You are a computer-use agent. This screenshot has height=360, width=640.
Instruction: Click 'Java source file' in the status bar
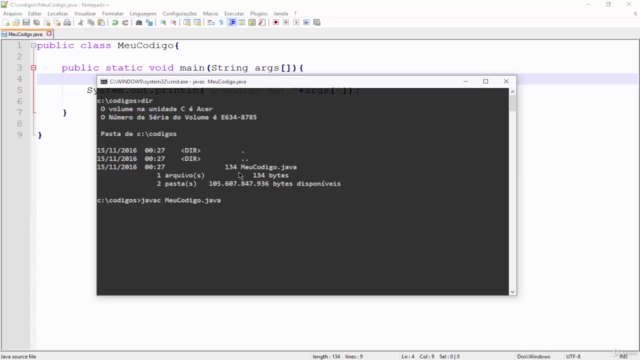[x=18, y=356]
